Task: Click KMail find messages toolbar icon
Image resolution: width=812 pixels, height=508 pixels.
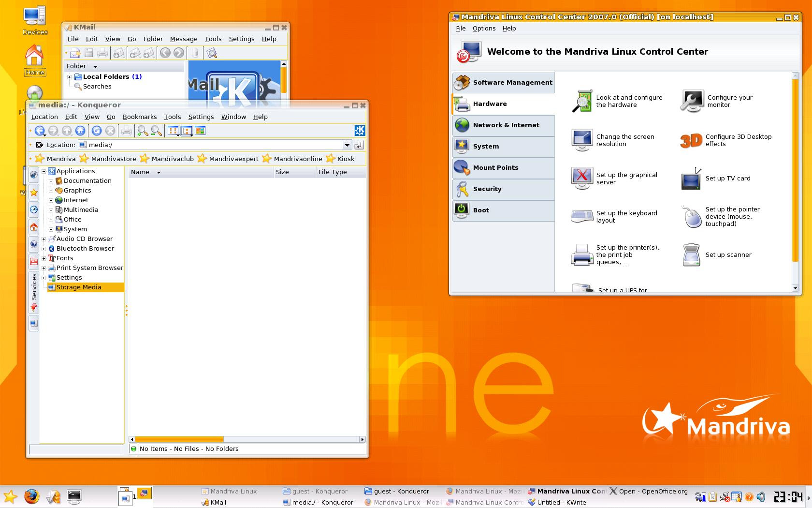Action: tap(212, 53)
